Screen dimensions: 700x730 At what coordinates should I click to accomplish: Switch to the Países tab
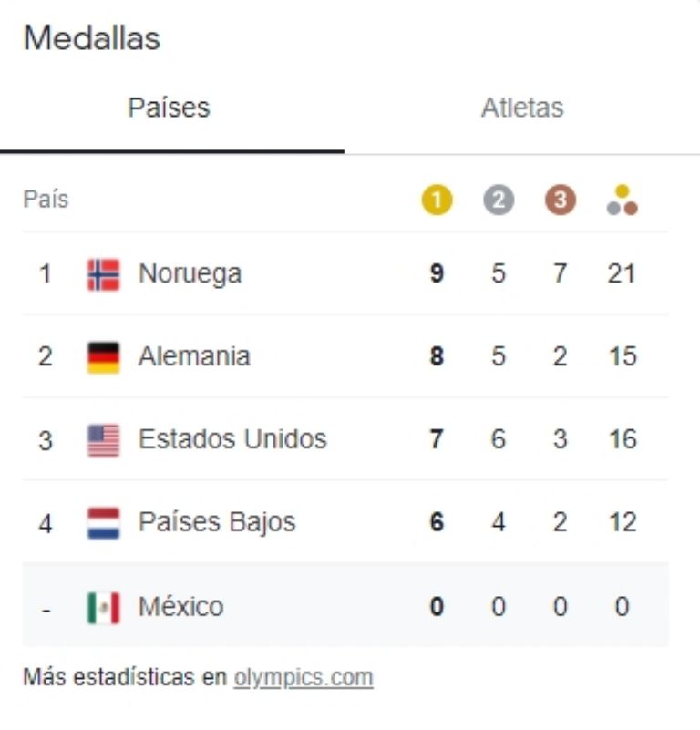pyautogui.click(x=169, y=108)
